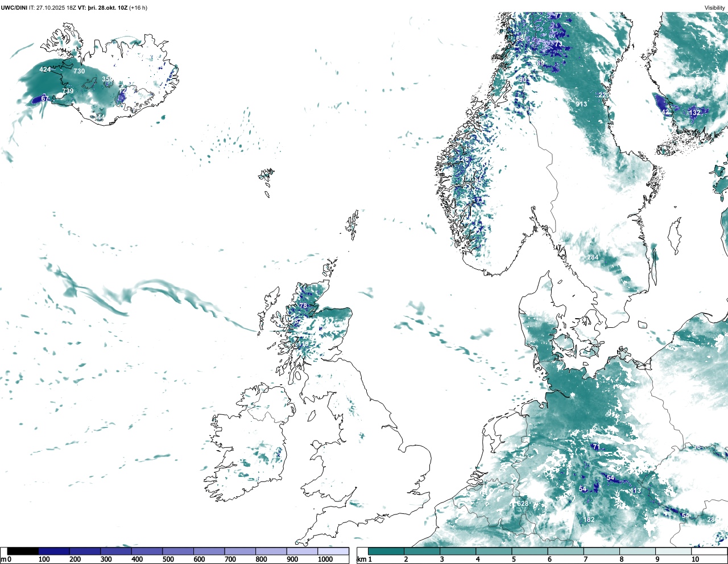Click the "km" unit label of right legend
The image size is (728, 564).
pos(362,559)
